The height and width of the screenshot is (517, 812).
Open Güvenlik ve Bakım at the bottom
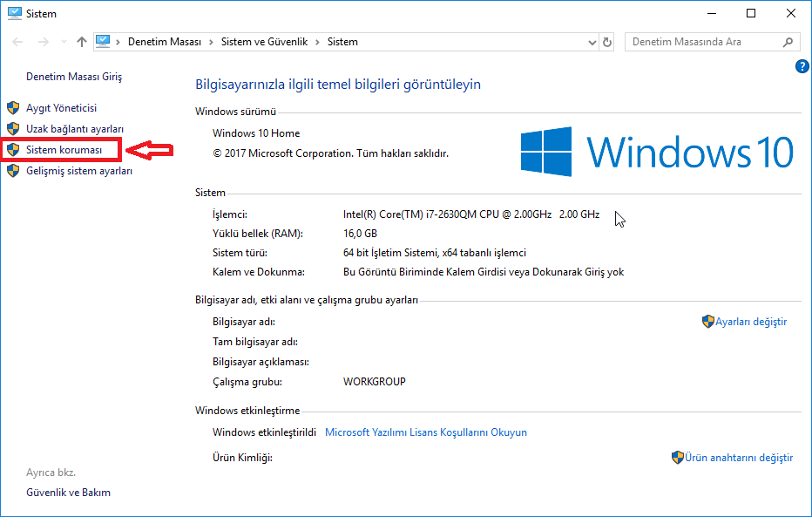coord(67,492)
